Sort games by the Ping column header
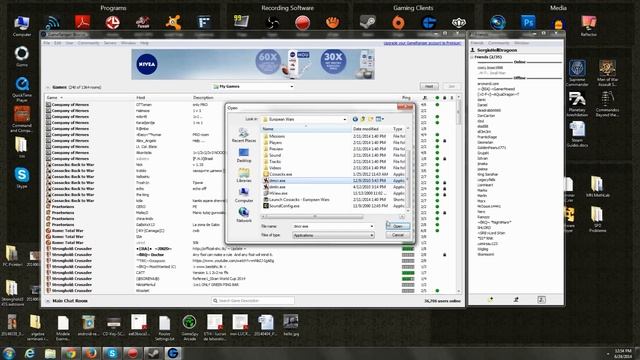 [406, 98]
